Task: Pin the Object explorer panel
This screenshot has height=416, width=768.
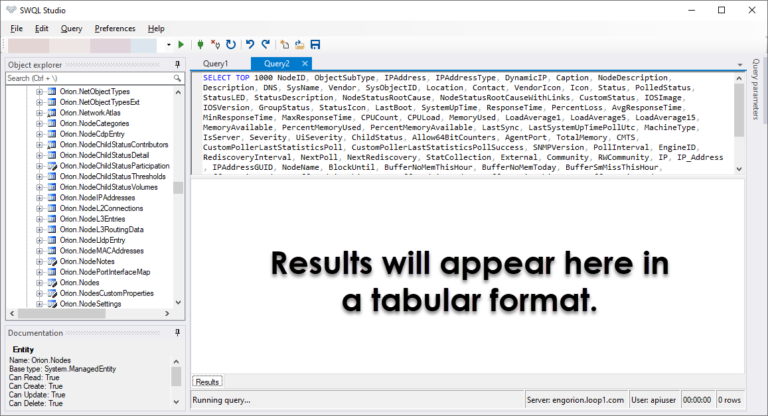Action: coord(177,64)
